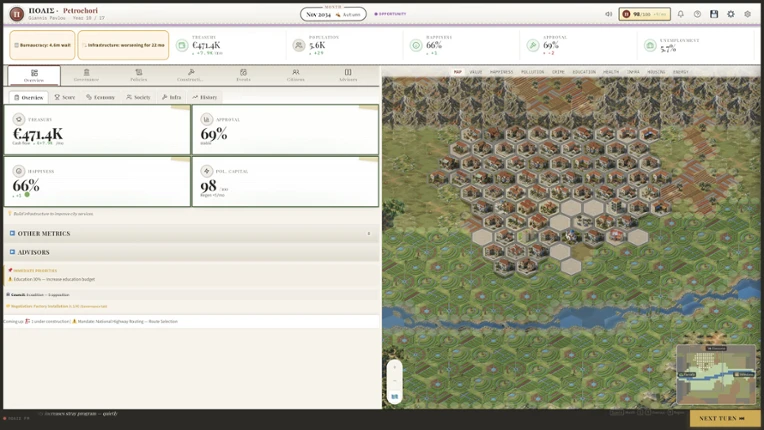764x430 pixels.
Task: Select the Housing map overlay
Action: click(x=656, y=72)
